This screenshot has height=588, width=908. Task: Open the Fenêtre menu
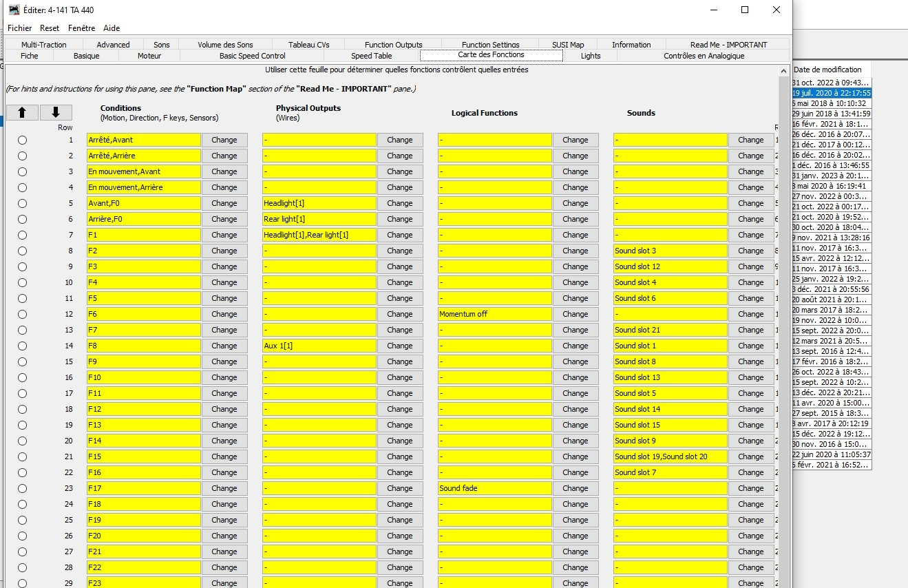[81, 28]
